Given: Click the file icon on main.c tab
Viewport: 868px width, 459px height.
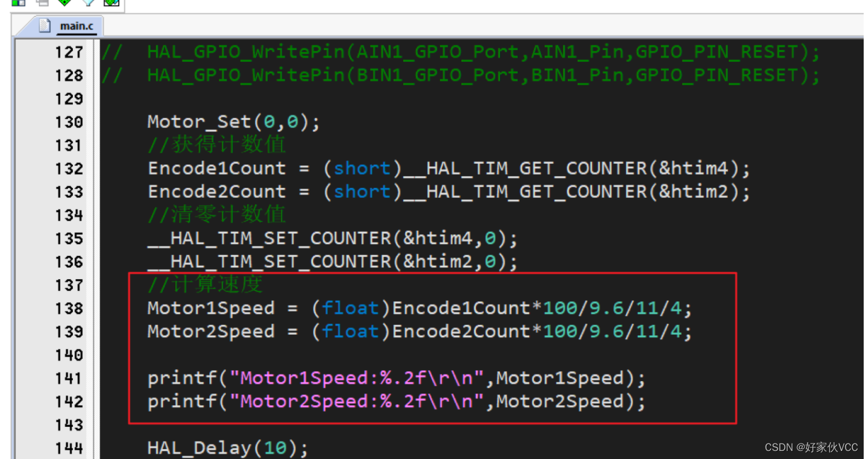Looking at the screenshot, I should [x=44, y=26].
